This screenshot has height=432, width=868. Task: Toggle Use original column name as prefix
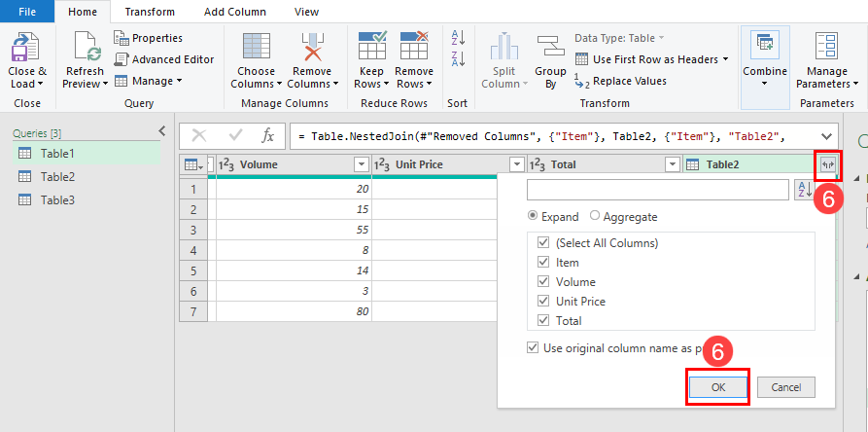click(x=533, y=347)
